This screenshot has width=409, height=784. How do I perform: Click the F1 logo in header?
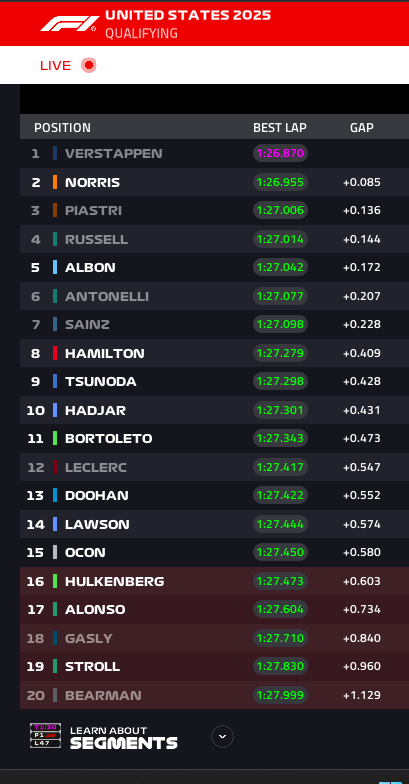(70, 24)
